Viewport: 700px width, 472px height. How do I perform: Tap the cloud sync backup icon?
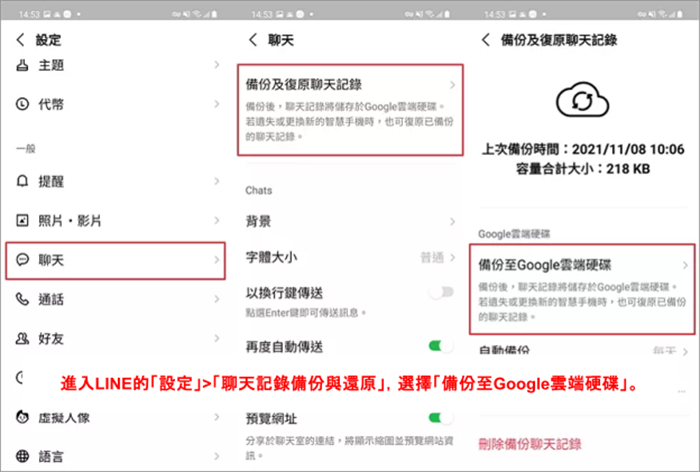583,100
